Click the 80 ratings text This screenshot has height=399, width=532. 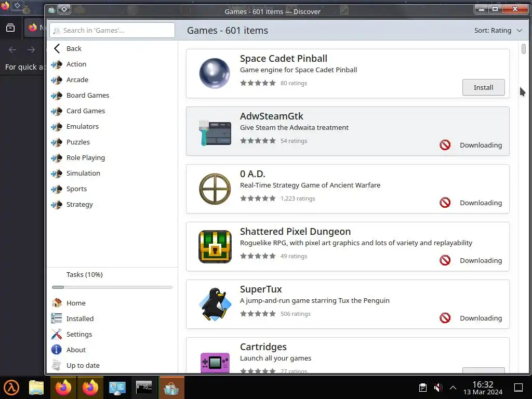(x=294, y=83)
